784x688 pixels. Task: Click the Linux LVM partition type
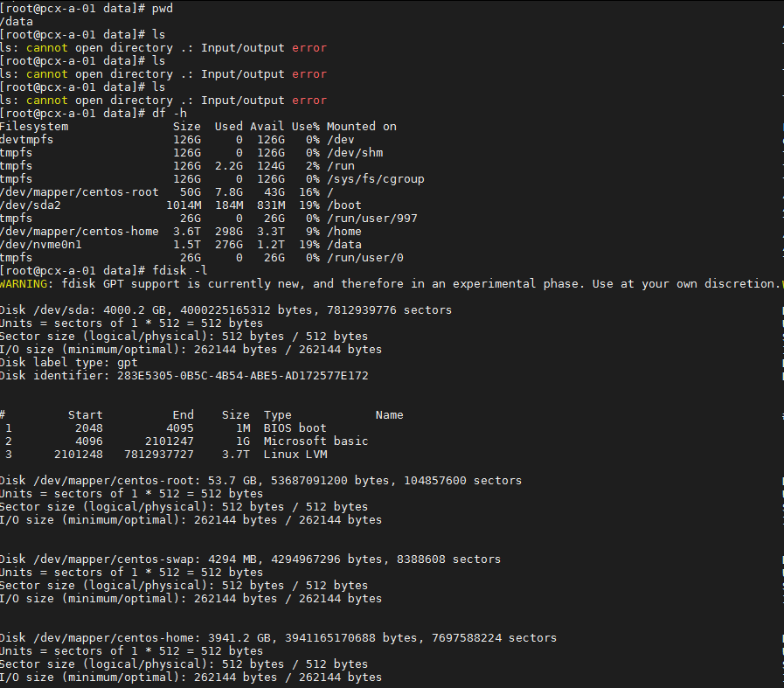point(295,455)
